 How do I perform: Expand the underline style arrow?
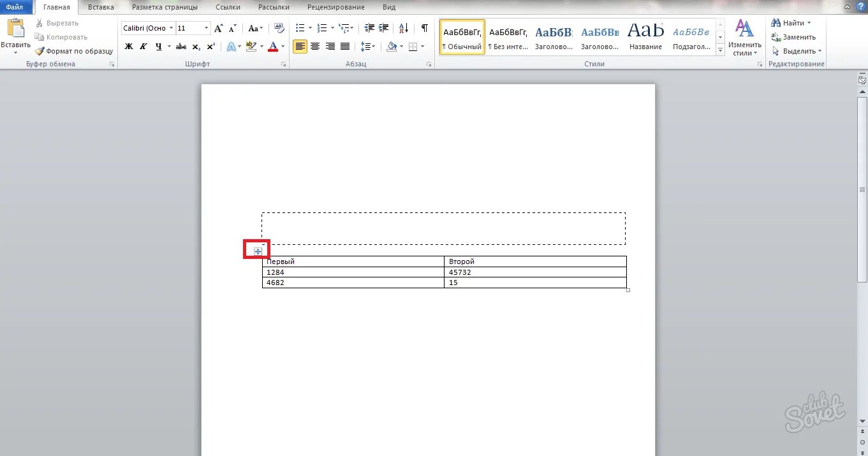[169, 47]
